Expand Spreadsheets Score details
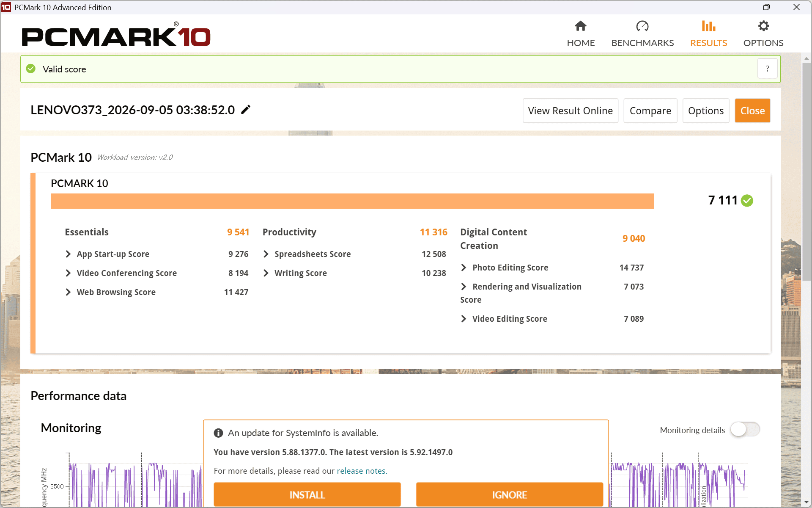812x508 pixels. pos(266,254)
